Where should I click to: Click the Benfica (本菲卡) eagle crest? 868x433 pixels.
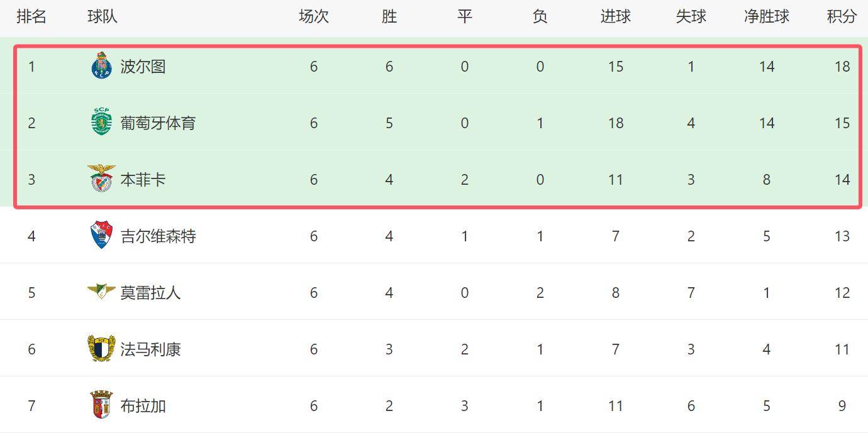click(x=101, y=178)
